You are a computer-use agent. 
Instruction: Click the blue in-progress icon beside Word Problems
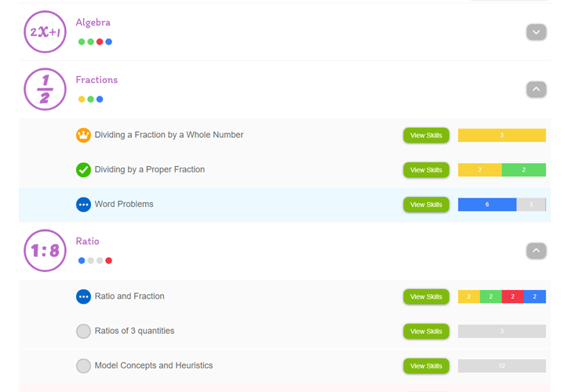coord(83,205)
